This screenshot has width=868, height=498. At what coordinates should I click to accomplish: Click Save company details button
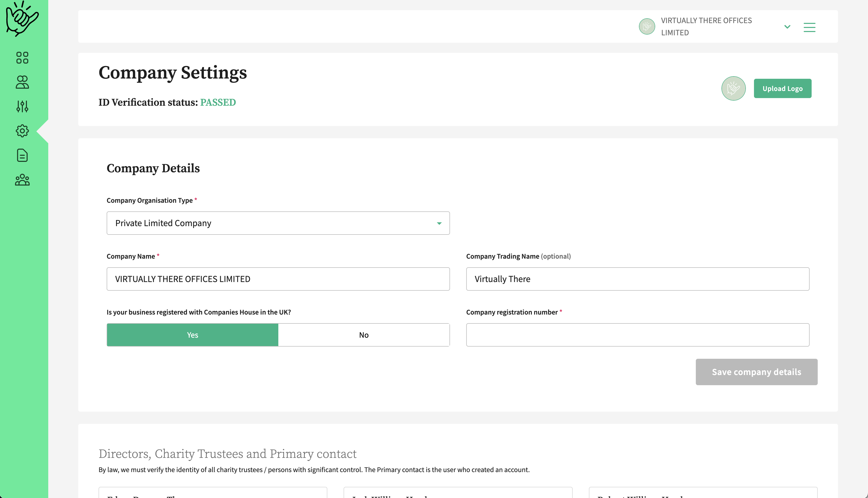[756, 372]
